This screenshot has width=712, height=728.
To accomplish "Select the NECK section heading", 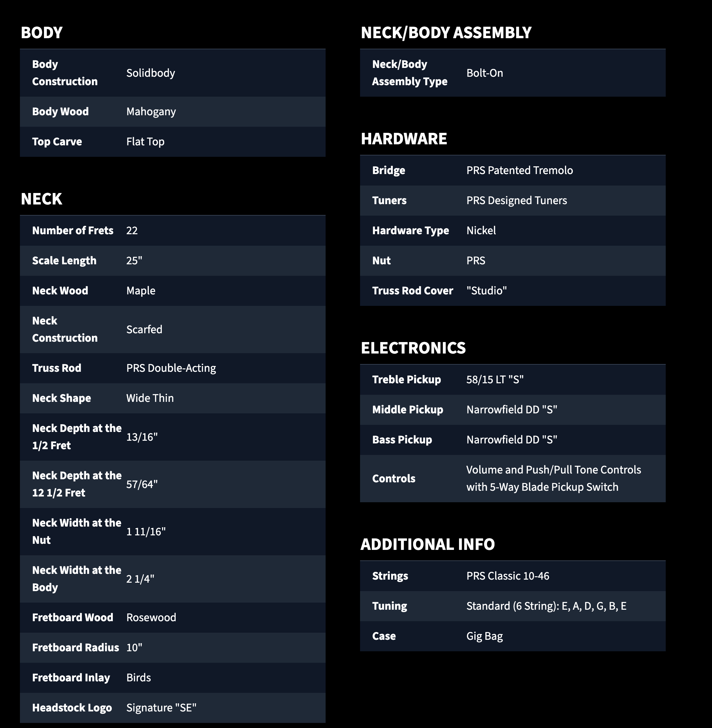I will pos(42,199).
